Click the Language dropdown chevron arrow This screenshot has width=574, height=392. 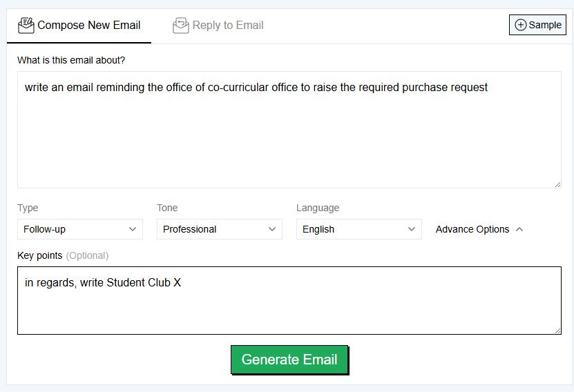(412, 229)
